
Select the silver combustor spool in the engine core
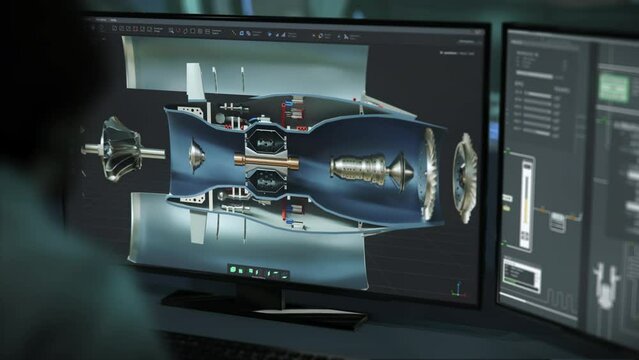point(358,168)
